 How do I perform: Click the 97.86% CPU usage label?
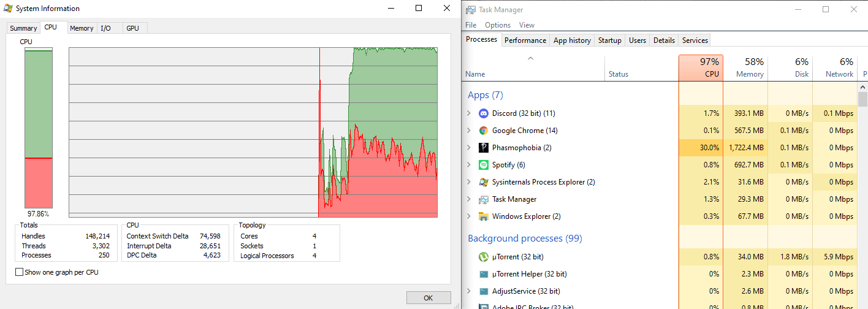tap(38, 214)
